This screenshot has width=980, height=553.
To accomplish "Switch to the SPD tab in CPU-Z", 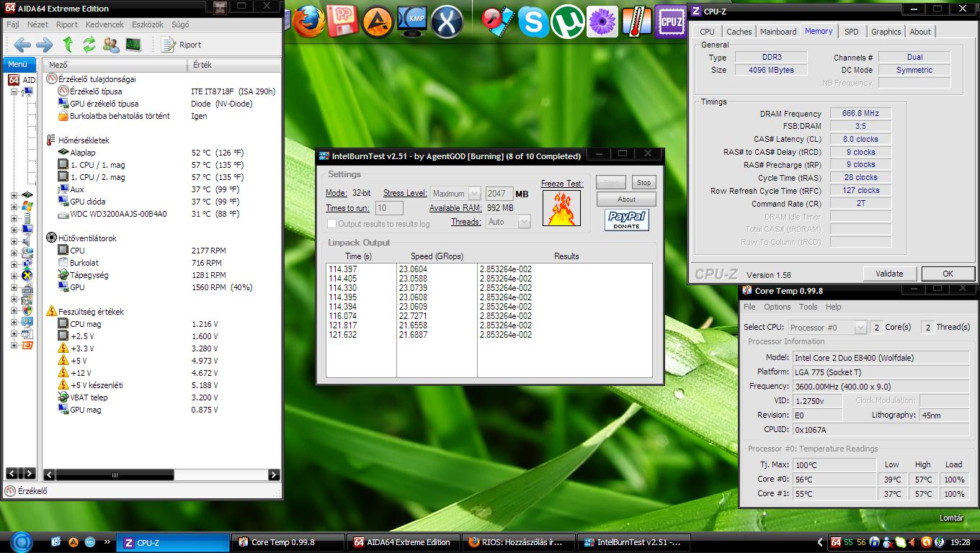I will pos(852,32).
